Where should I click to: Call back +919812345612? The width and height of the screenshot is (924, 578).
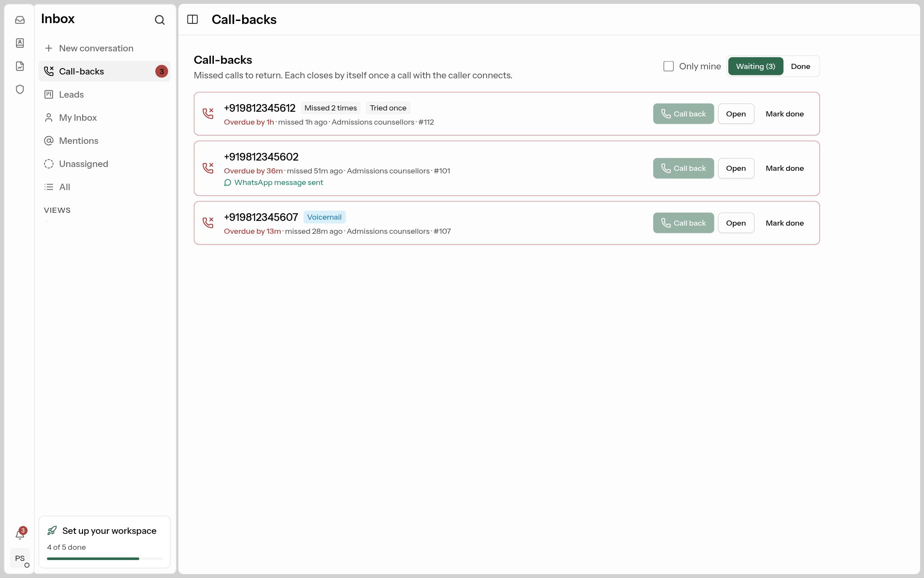683,113
